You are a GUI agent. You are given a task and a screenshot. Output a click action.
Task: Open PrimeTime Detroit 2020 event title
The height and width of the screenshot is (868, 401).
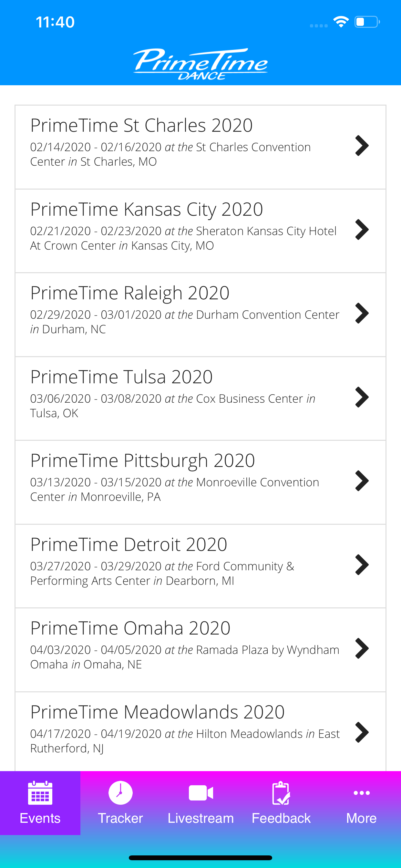coord(129,544)
